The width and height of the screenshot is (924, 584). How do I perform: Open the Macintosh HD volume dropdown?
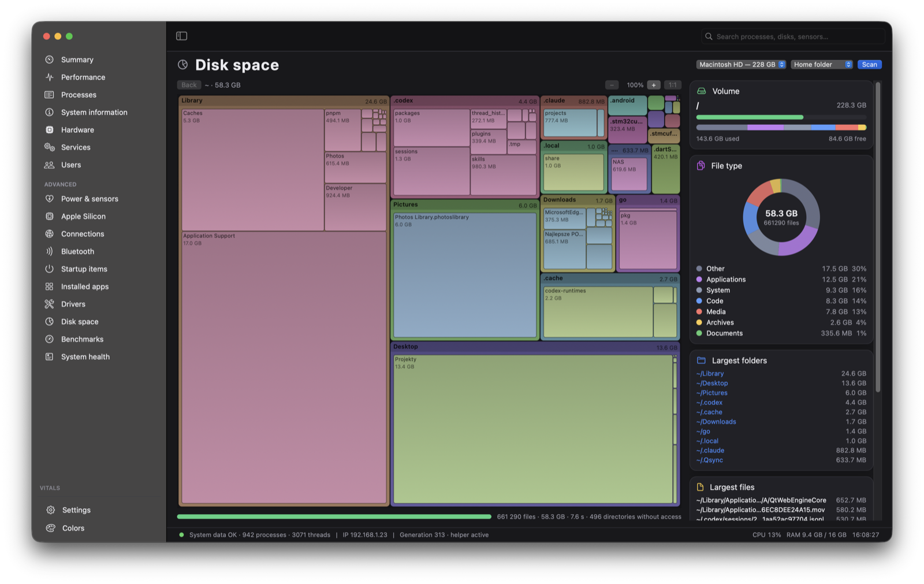pyautogui.click(x=741, y=65)
